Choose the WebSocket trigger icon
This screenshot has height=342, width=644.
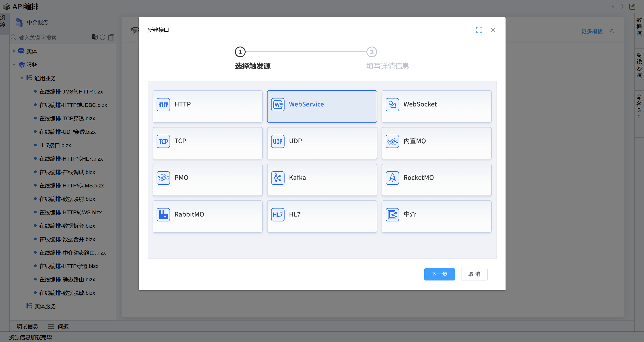click(x=392, y=104)
